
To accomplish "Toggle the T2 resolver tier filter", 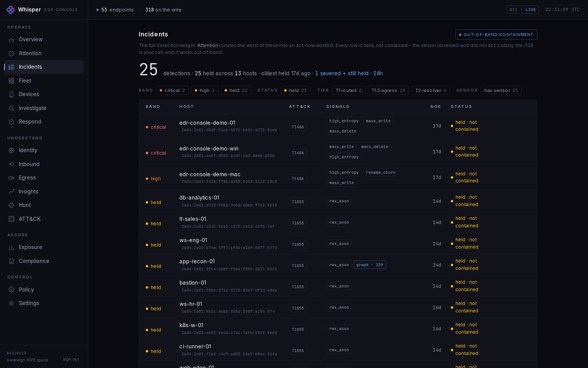I will (x=431, y=91).
